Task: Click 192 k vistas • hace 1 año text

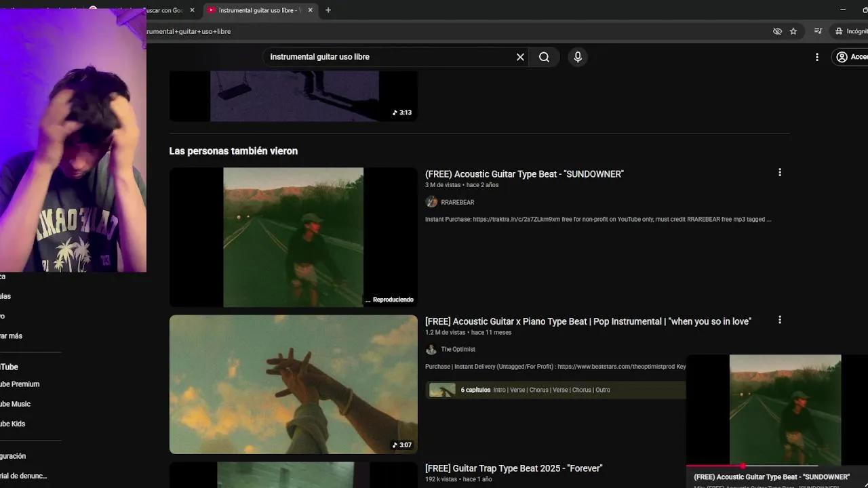Action: [458, 479]
